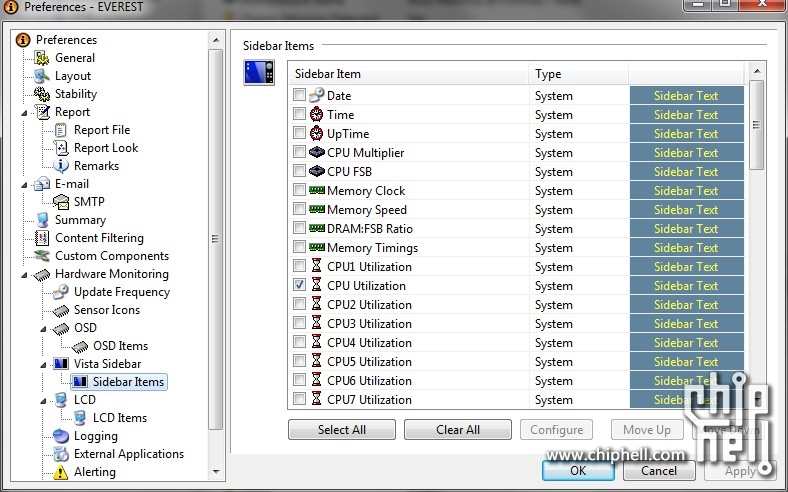Click the Sensor Icons chip icon
The image size is (788, 492).
61,311
